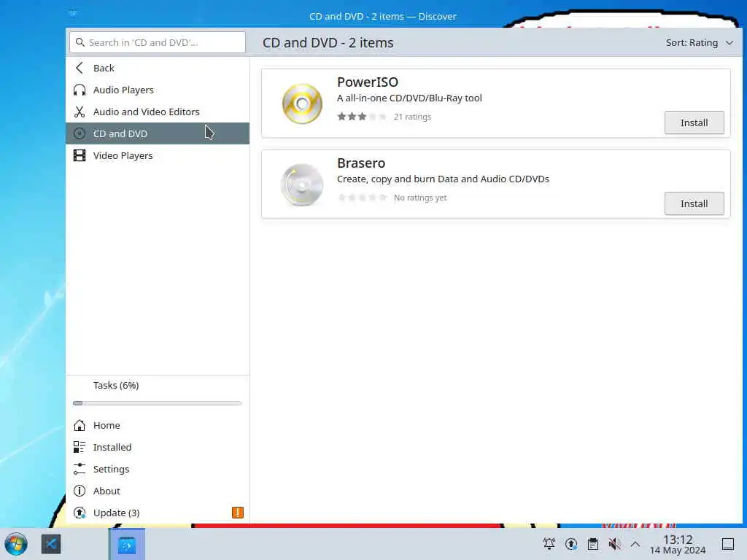Open the About page
The width and height of the screenshot is (747, 560).
[x=158, y=491]
